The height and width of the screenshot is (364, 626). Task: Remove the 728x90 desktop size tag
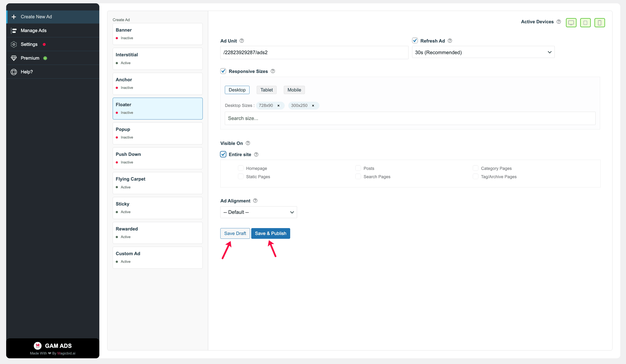pos(279,105)
